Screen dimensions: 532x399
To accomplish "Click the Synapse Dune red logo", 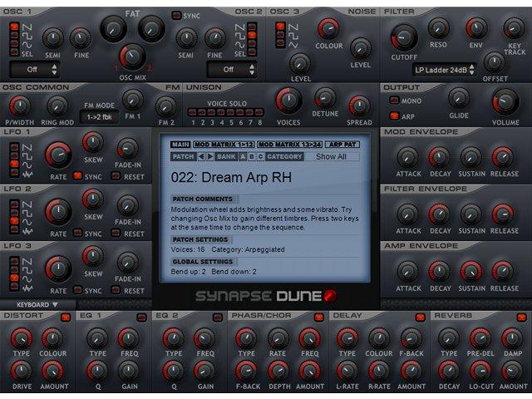I will (330, 296).
